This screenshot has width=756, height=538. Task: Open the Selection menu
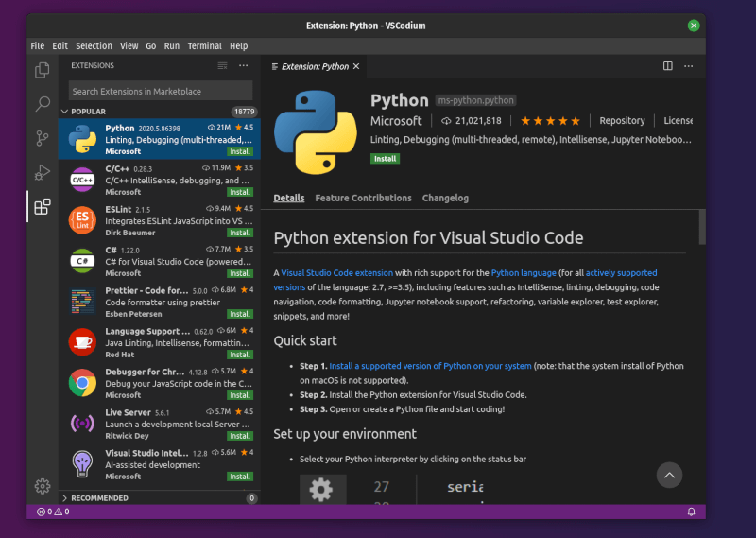pyautogui.click(x=94, y=45)
